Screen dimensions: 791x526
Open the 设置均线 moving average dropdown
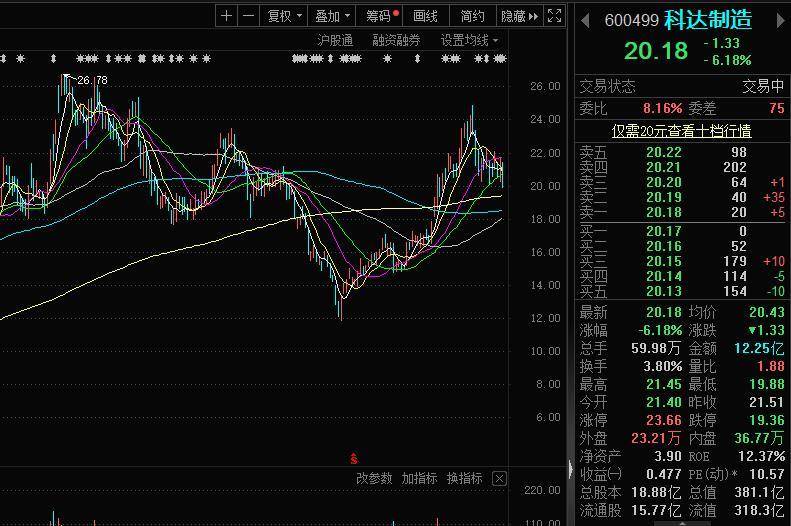469,40
